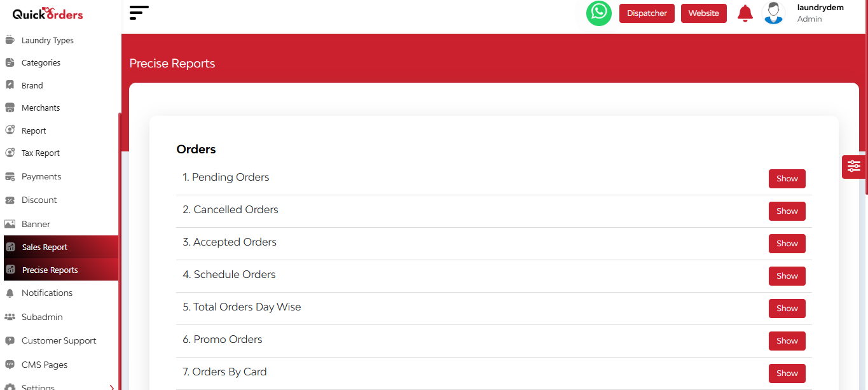Image resolution: width=868 pixels, height=390 pixels.
Task: Show Cancelled Orders report
Action: point(787,211)
